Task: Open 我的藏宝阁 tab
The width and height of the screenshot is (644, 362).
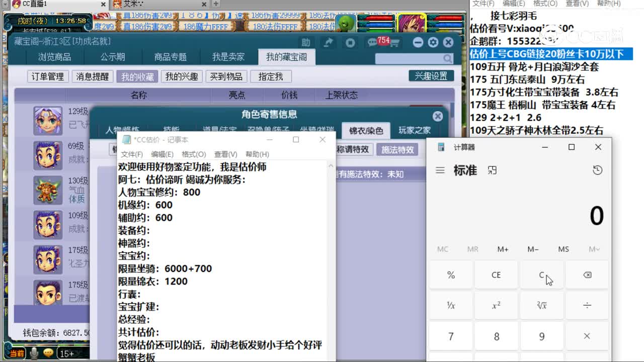Action: 286,57
